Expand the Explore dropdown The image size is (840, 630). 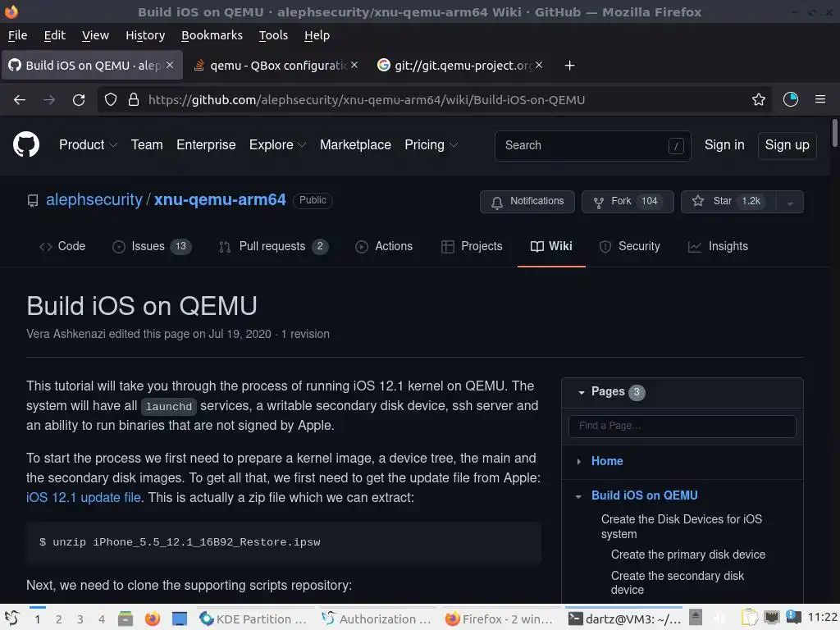[277, 145]
